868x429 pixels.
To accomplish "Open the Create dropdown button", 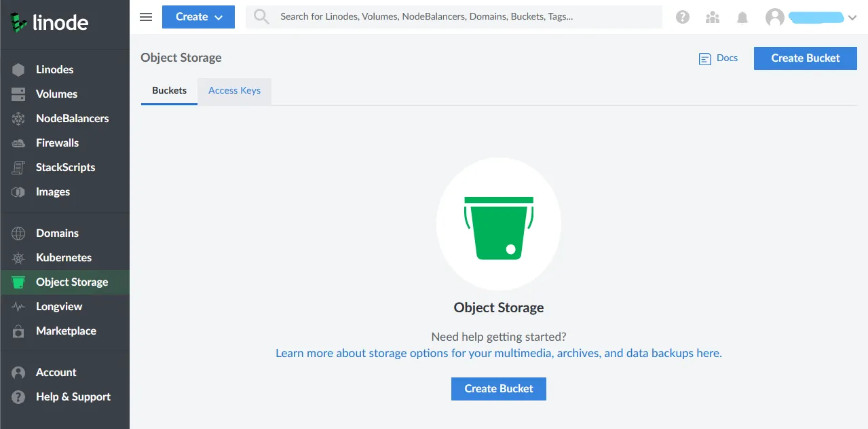I will 198,17.
